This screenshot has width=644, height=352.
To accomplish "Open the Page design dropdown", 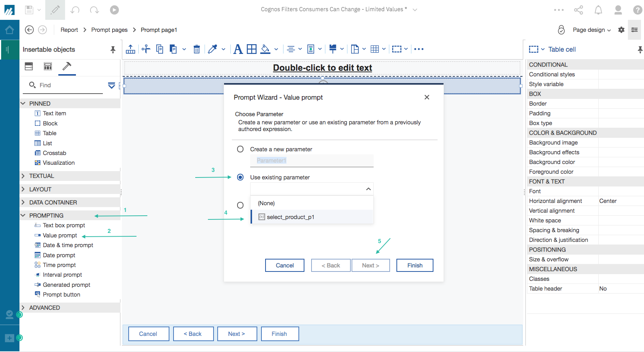I will [x=592, y=30].
